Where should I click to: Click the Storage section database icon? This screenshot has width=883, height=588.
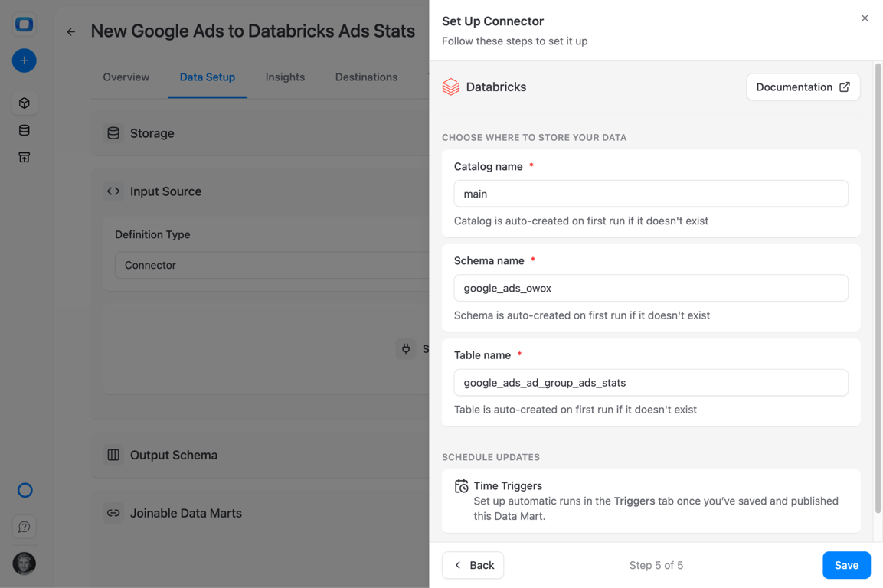tap(113, 133)
